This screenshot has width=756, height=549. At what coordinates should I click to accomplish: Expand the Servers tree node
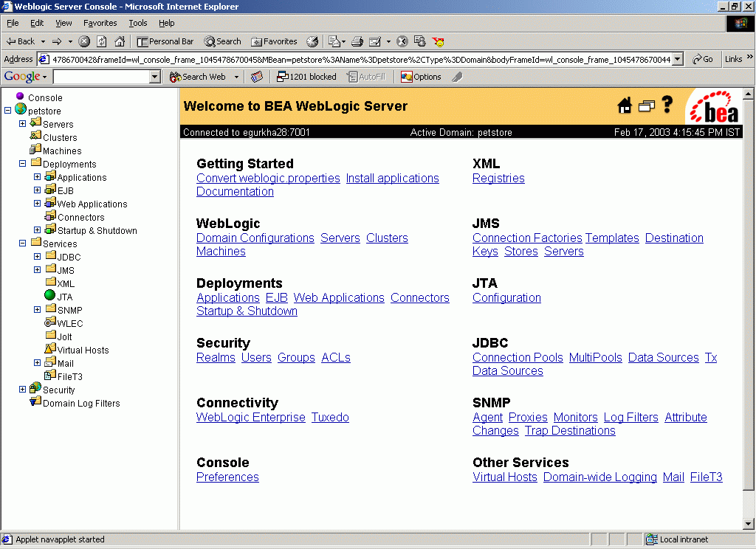pyautogui.click(x=23, y=123)
